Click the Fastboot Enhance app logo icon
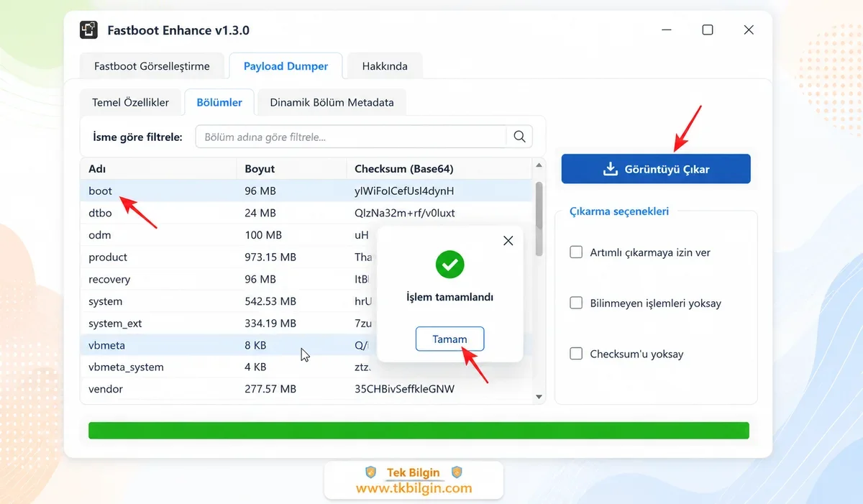This screenshot has height=504, width=863. 88,29
